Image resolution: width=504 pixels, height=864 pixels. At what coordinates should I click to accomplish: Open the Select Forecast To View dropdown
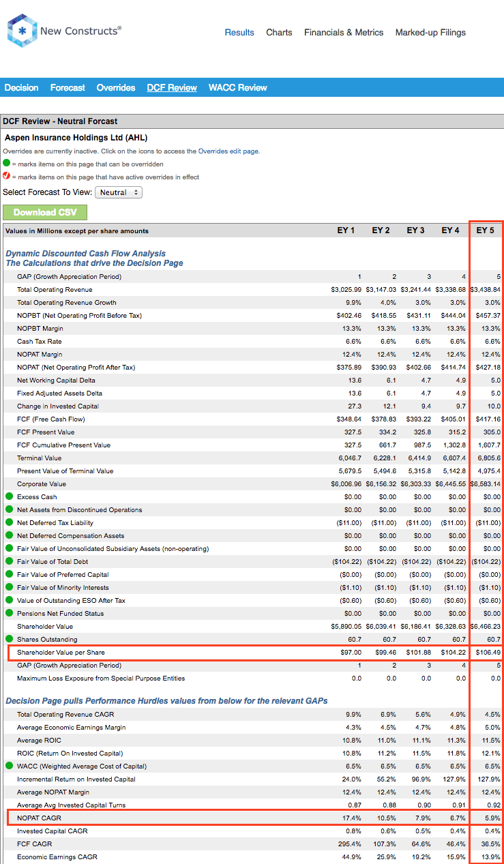[x=119, y=192]
